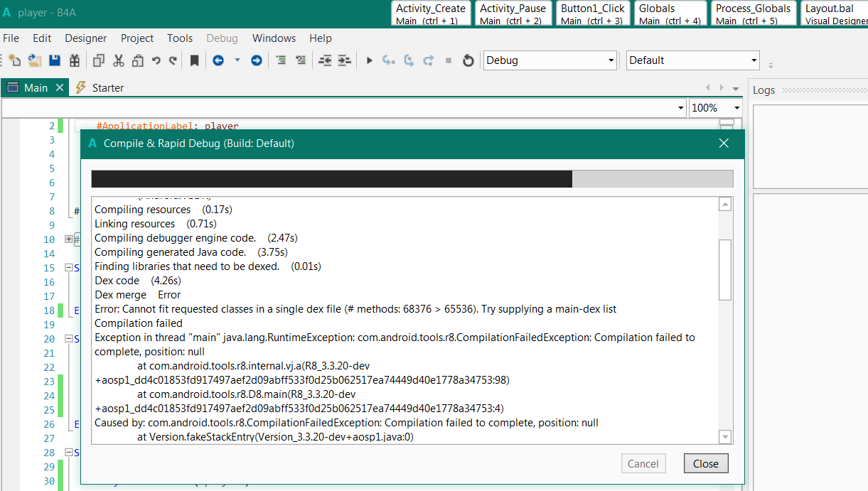Image resolution: width=868 pixels, height=491 pixels.
Task: Click the uncomment block icon
Action: pyautogui.click(x=301, y=60)
